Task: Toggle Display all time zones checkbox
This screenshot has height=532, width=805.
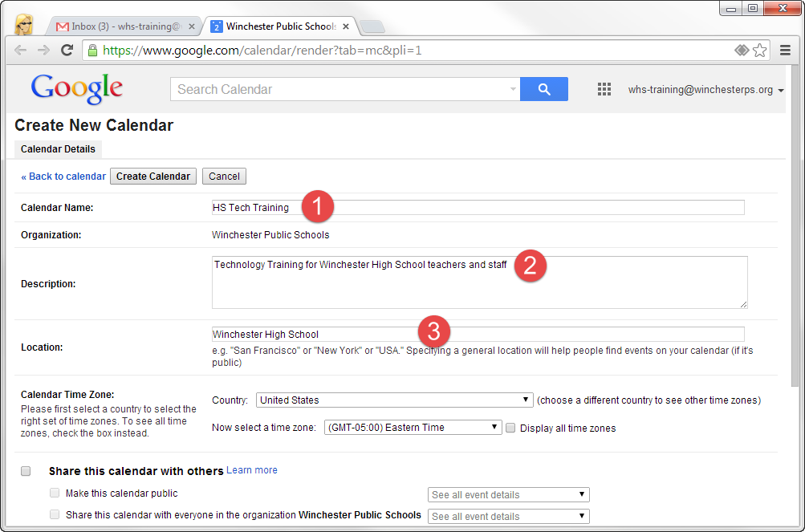Action: click(x=510, y=428)
